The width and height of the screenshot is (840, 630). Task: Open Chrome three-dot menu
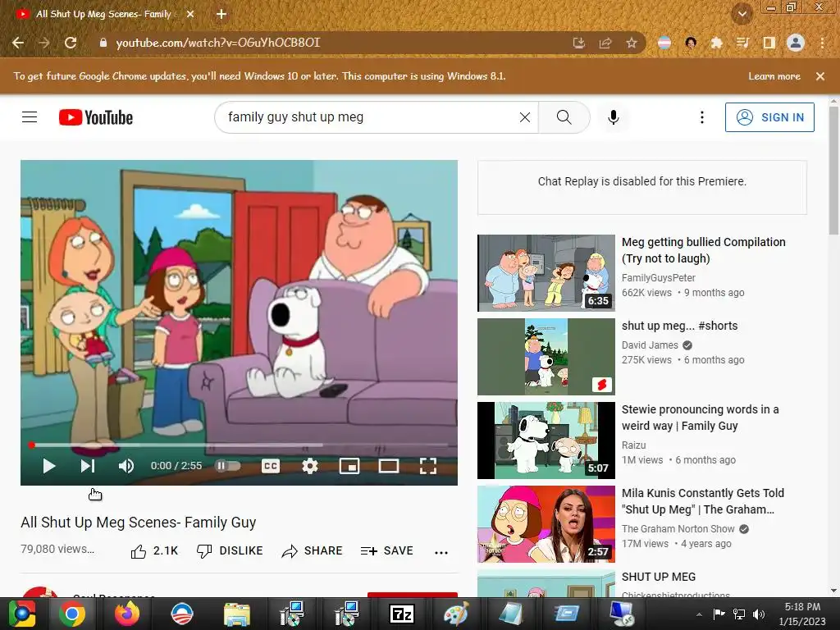(822, 43)
